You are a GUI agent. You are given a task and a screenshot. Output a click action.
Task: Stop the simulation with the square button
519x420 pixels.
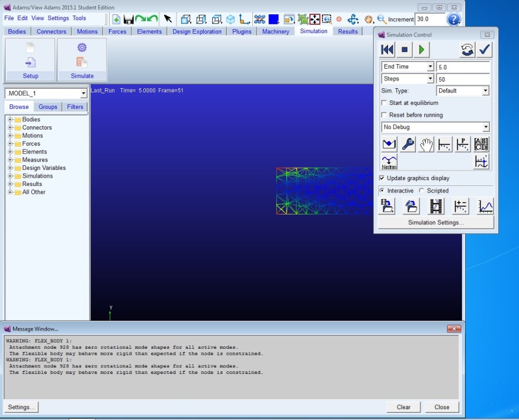pos(404,50)
